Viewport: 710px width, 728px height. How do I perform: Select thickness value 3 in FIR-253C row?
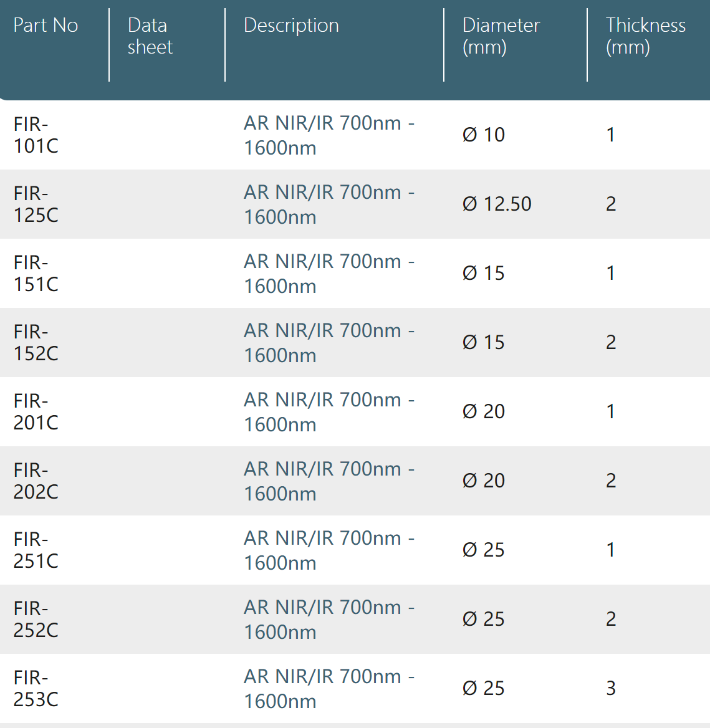coord(611,689)
